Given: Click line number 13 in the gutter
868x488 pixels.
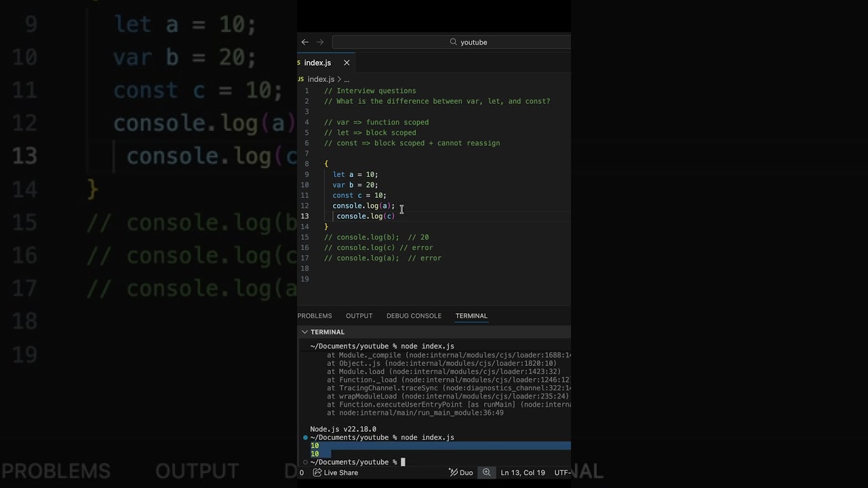Looking at the screenshot, I should coord(304,216).
